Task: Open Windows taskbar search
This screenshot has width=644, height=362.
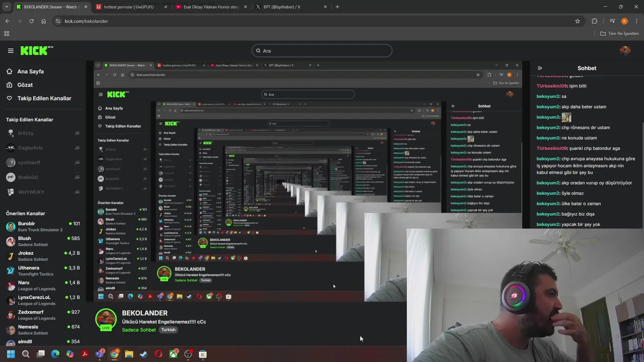Action: (26, 354)
